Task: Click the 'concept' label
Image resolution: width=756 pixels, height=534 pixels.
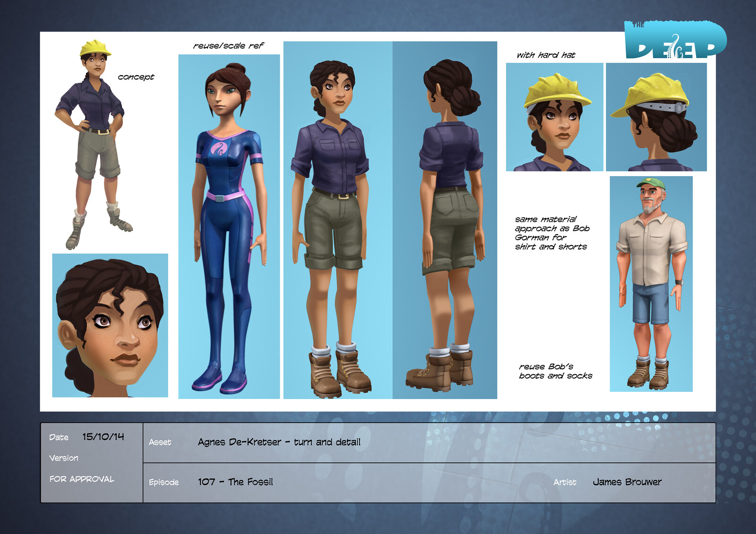Action: (x=136, y=77)
